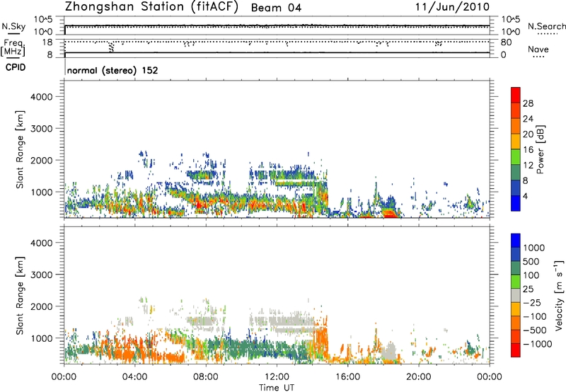Click the 80 tick on the Nave axis

506,42
